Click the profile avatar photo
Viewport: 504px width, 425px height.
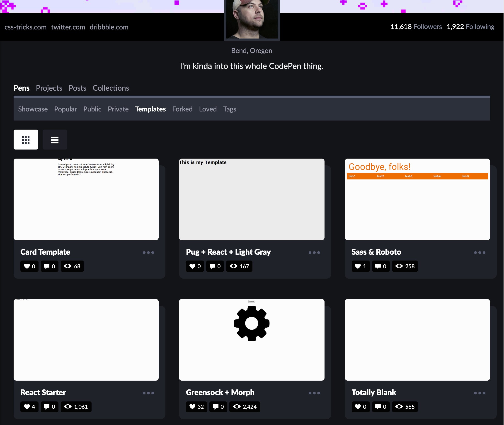pyautogui.click(x=252, y=19)
